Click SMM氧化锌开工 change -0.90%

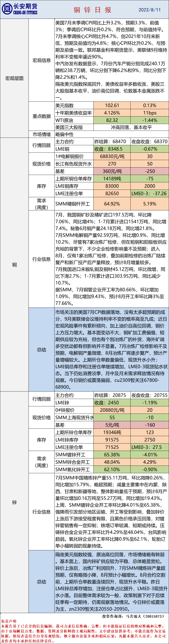(150, 469)
